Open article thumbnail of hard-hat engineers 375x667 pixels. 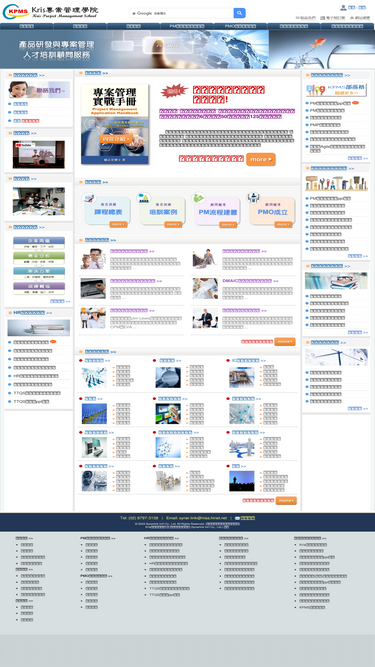click(93, 318)
